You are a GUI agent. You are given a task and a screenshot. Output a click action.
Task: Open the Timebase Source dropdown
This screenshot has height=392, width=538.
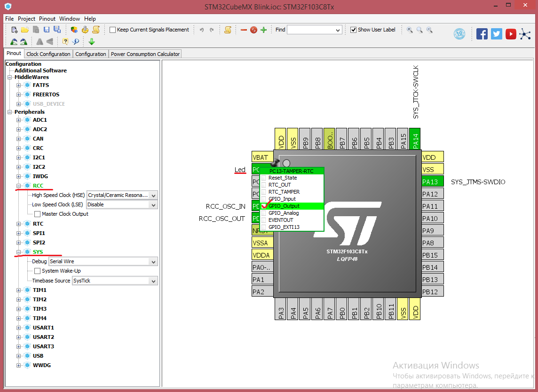click(x=153, y=281)
